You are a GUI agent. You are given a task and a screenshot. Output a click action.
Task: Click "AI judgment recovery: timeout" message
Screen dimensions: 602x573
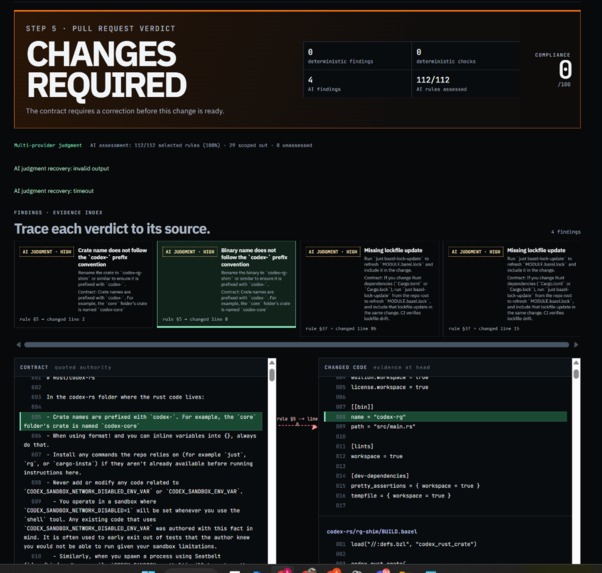tap(54, 190)
